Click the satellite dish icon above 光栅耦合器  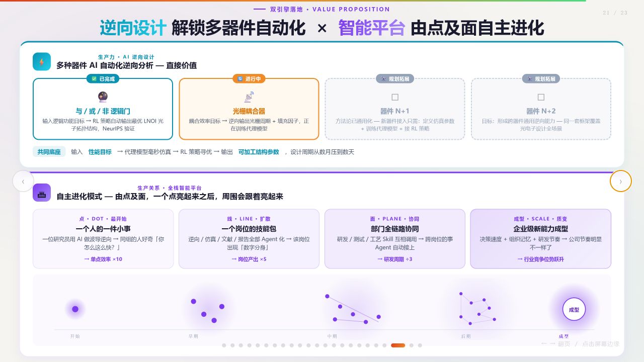[x=249, y=97]
